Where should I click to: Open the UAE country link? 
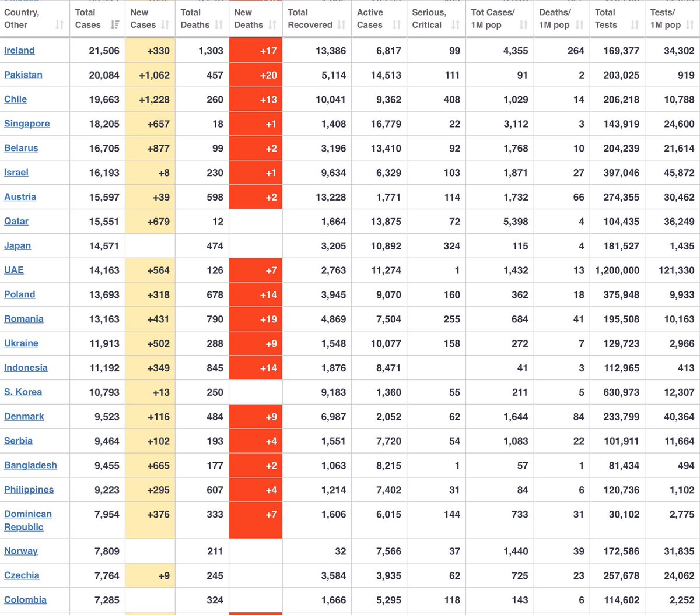pos(14,270)
